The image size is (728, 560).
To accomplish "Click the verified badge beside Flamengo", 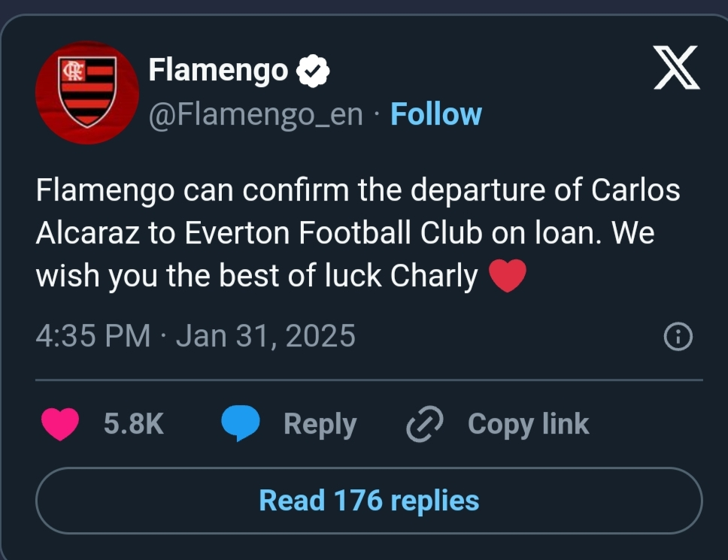I will (313, 71).
